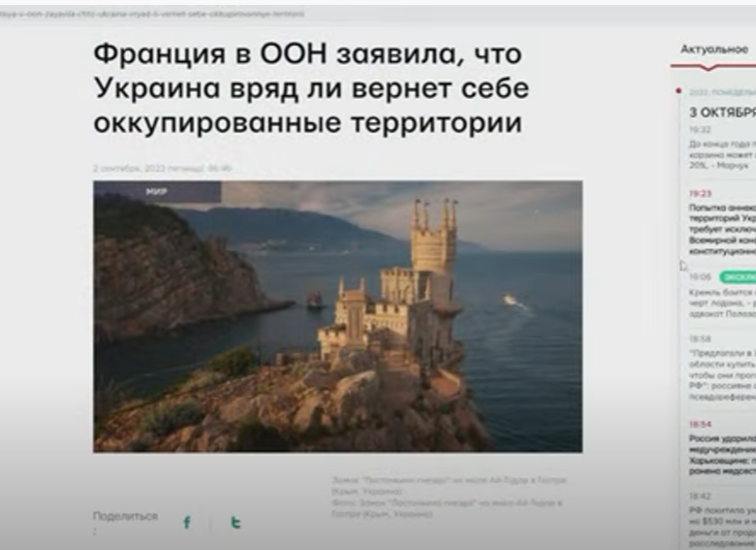
Task: Click the article publication date line
Action: click(x=163, y=169)
